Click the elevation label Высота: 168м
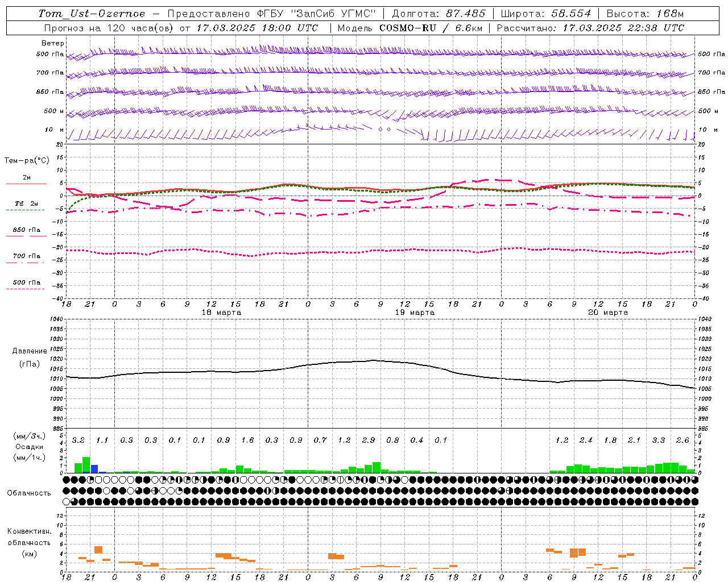 click(645, 14)
